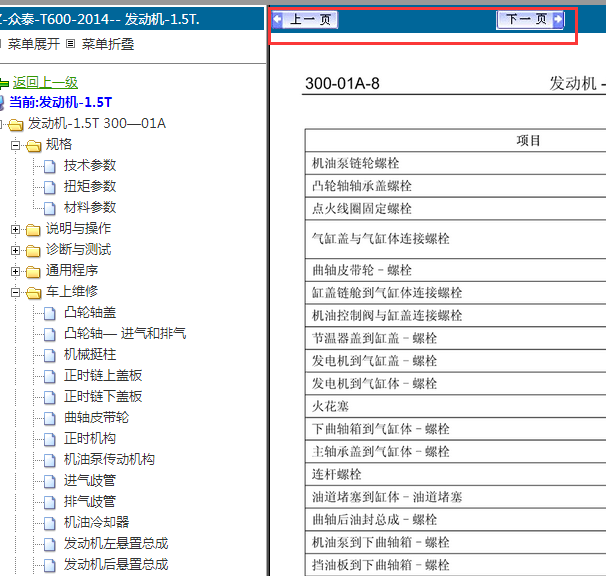Click document icon next to 曲轴皮带轮
This screenshot has height=576, width=606.
pyautogui.click(x=49, y=418)
